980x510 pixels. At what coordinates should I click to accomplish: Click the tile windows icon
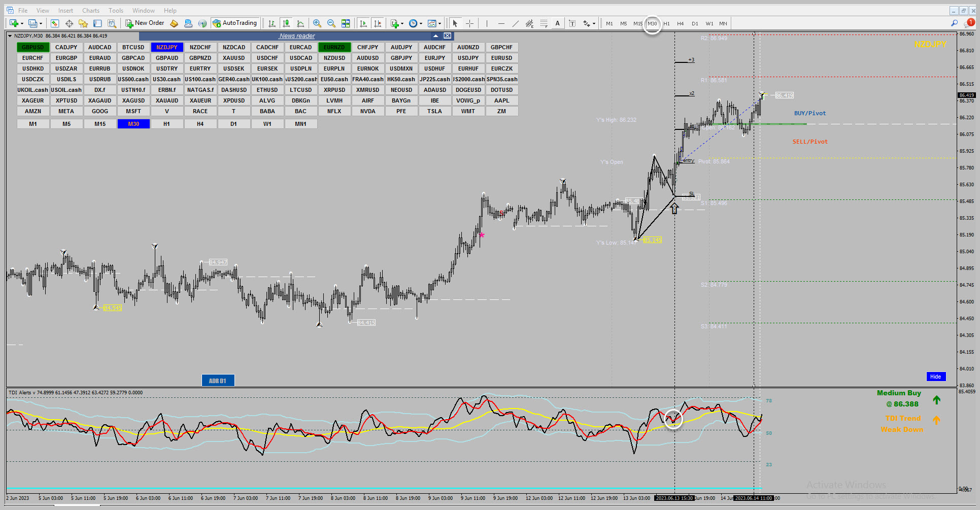[x=346, y=23]
